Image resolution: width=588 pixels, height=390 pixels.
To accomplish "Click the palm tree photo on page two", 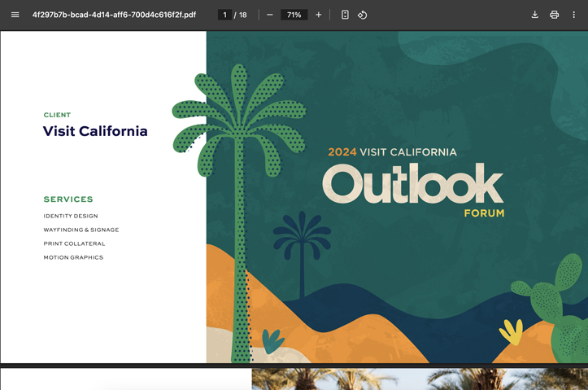I will coord(420,379).
